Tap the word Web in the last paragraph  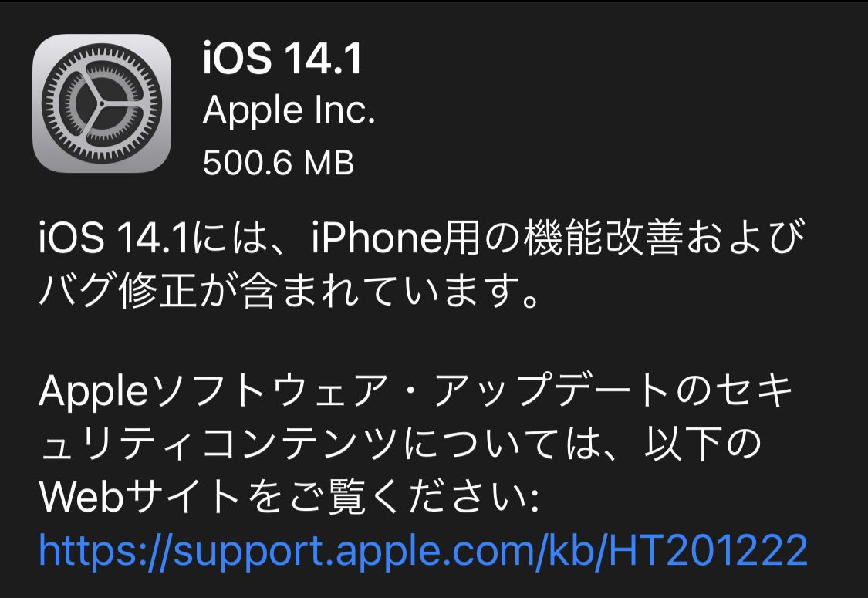point(81,495)
